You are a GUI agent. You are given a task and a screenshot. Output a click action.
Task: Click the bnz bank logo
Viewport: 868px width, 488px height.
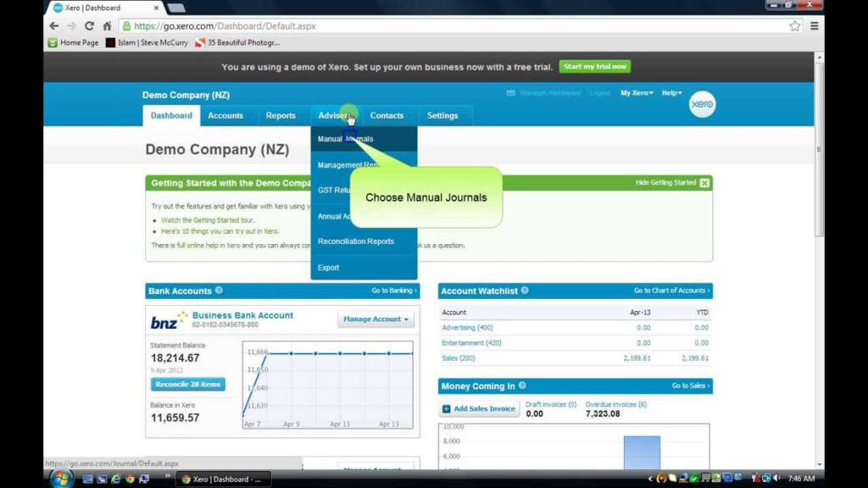[x=169, y=320]
